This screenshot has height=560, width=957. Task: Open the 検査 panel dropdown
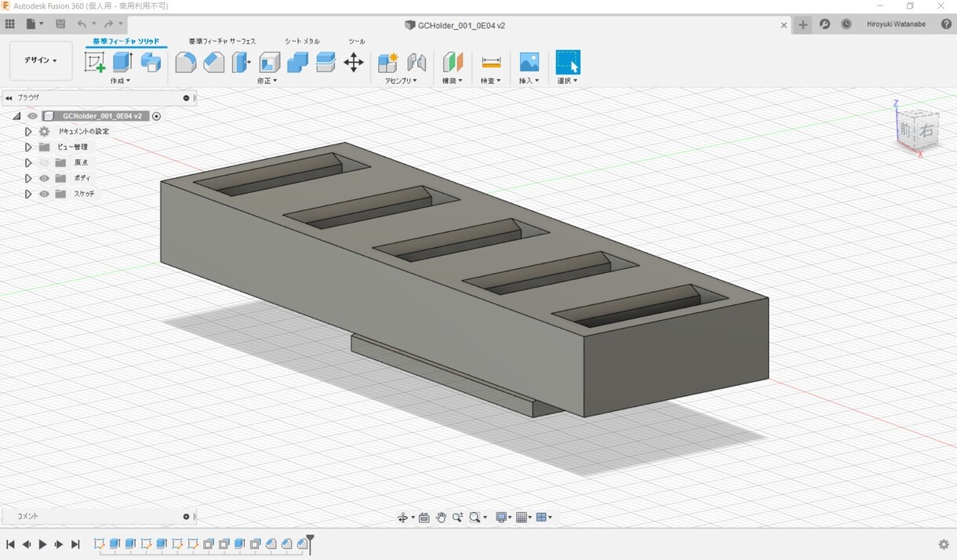coord(491,81)
